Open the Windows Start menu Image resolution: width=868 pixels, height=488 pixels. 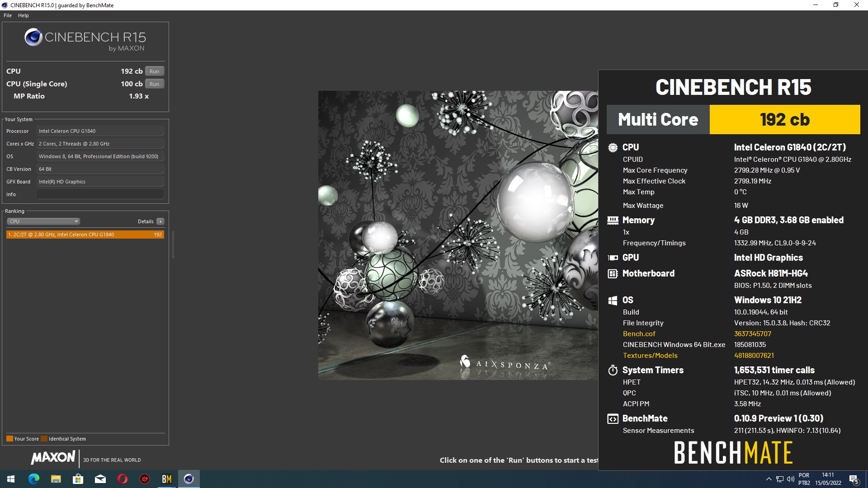tap(11, 479)
